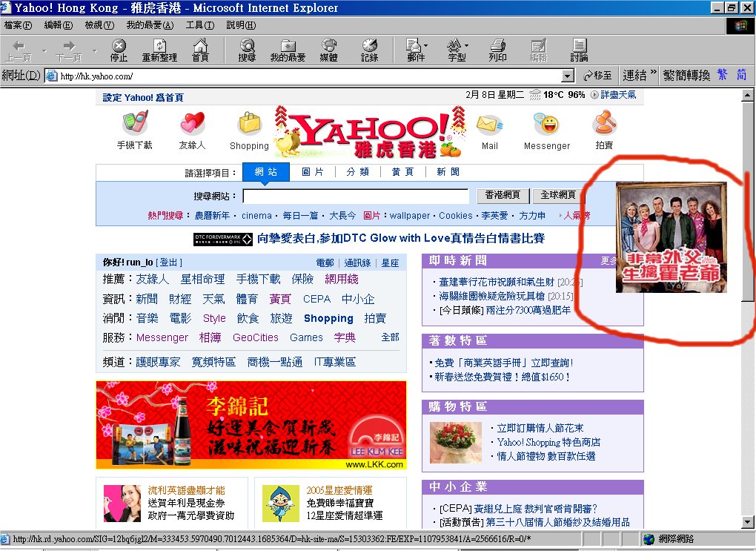The image size is (756, 551).
Task: Click the 拍賣 auction gavel icon
Action: click(604, 122)
